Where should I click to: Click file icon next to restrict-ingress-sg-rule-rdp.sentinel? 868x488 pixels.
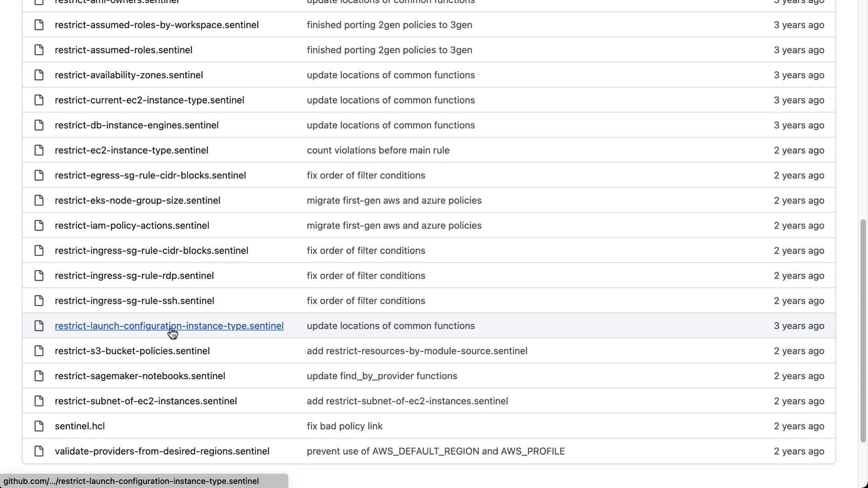pos(39,276)
